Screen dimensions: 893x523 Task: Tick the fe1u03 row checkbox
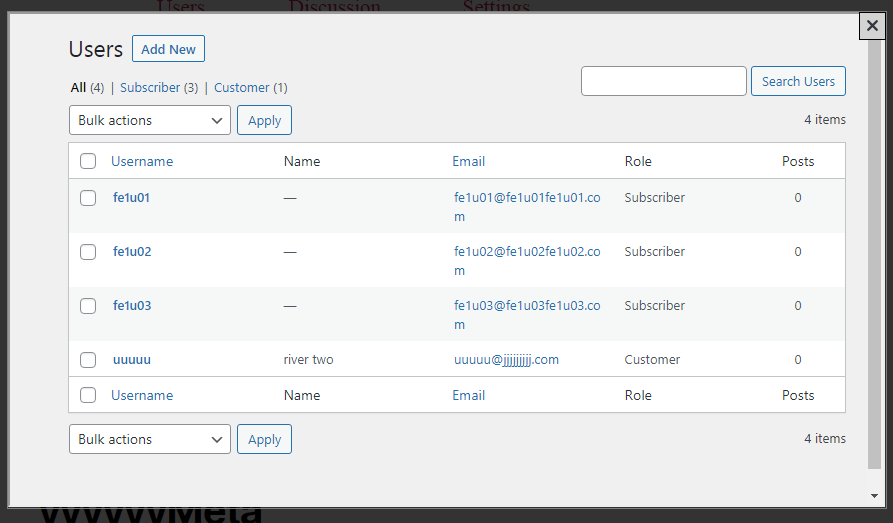click(88, 306)
